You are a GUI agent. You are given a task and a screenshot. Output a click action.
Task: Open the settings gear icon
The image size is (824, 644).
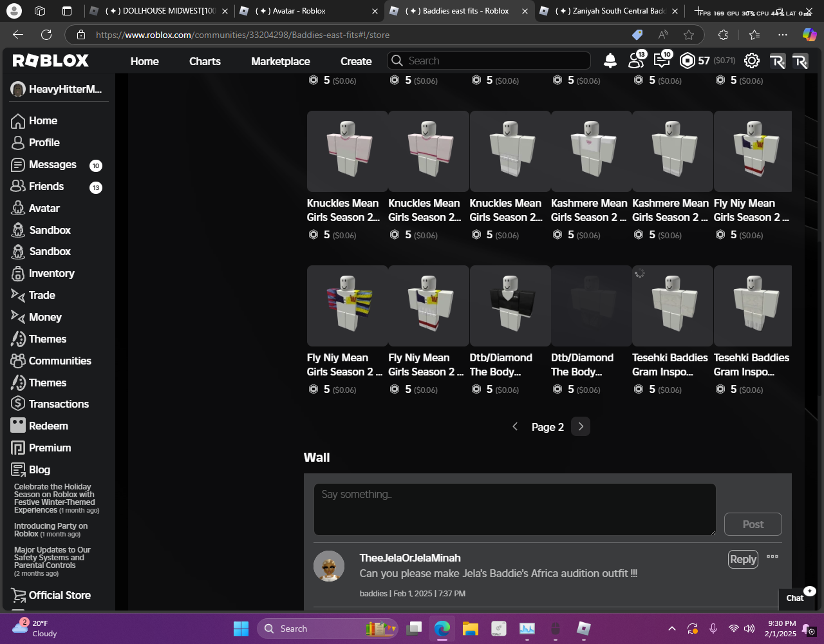[751, 61]
